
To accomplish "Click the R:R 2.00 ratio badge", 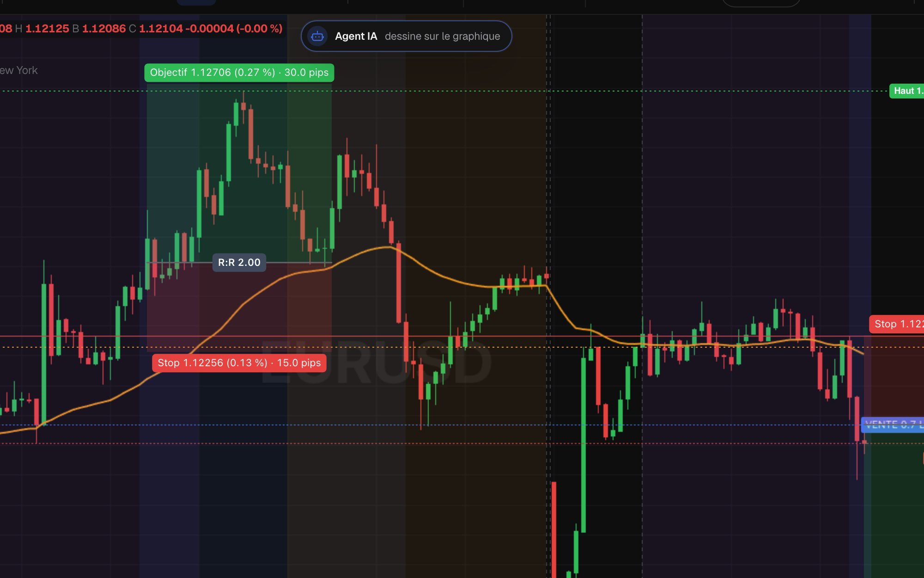I will pyautogui.click(x=239, y=263).
